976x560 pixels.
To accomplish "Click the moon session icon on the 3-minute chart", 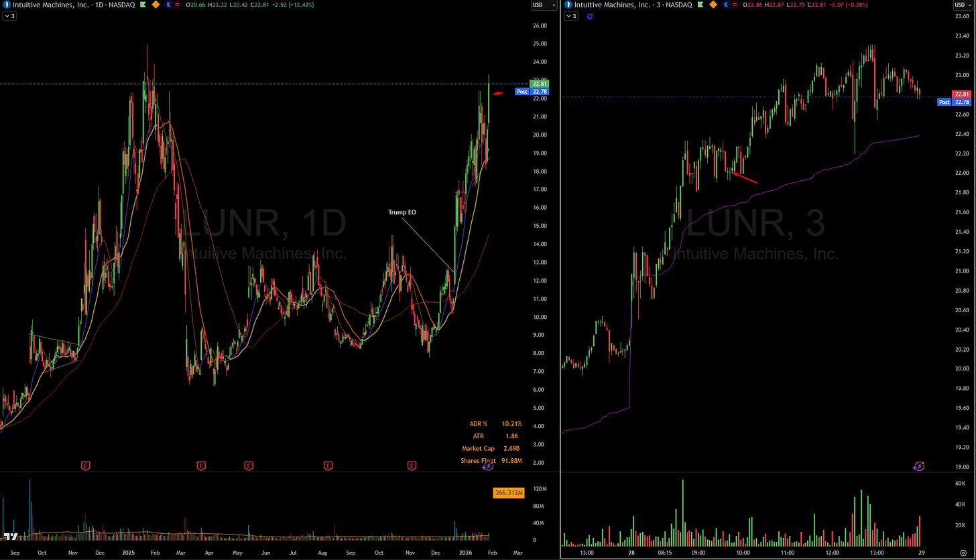I will click(x=726, y=5).
